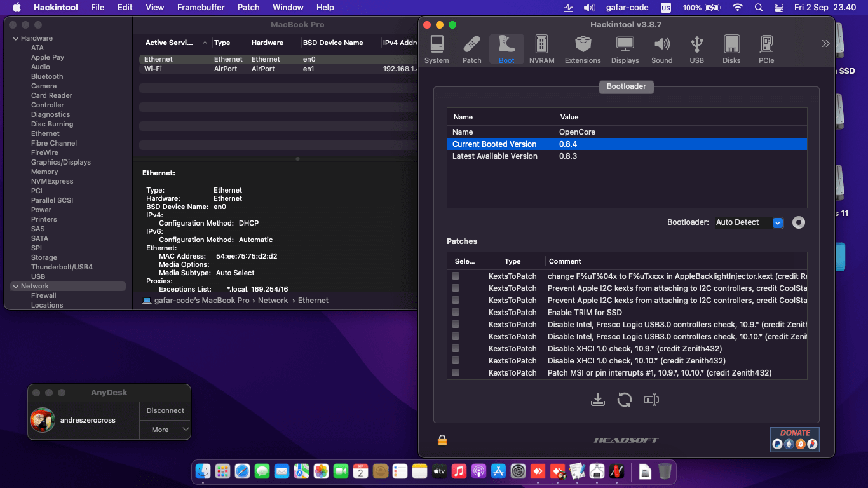Select the Current Booted Version row
868x488 pixels.
coord(627,144)
